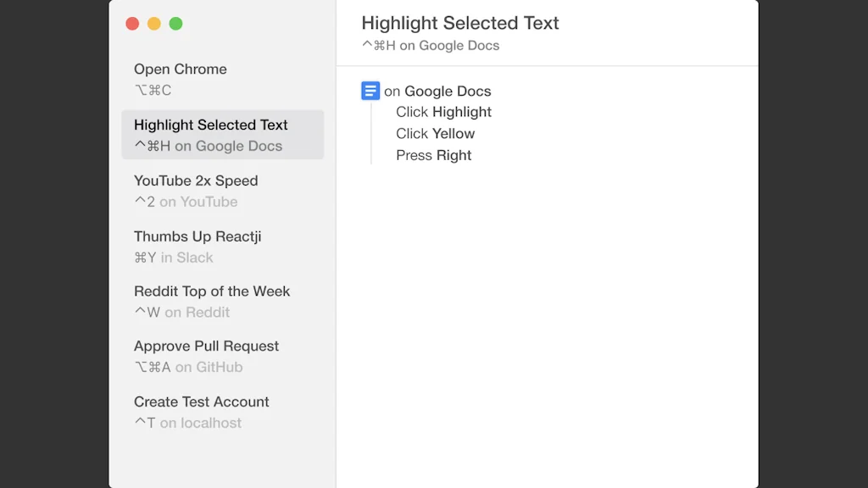
Task: Click the ^T on localhost shortcut label
Action: (187, 423)
